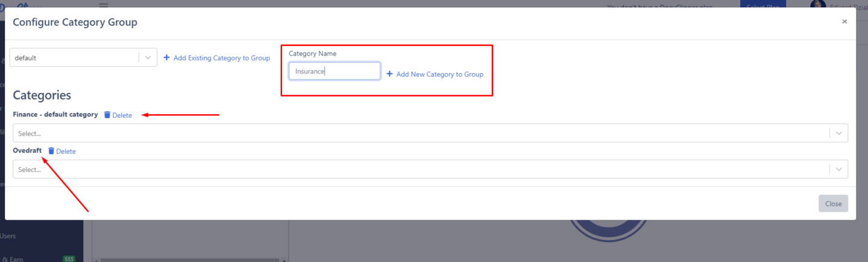Focus the Category Name input field
Viewport: 868px width, 262px height.
tap(335, 71)
